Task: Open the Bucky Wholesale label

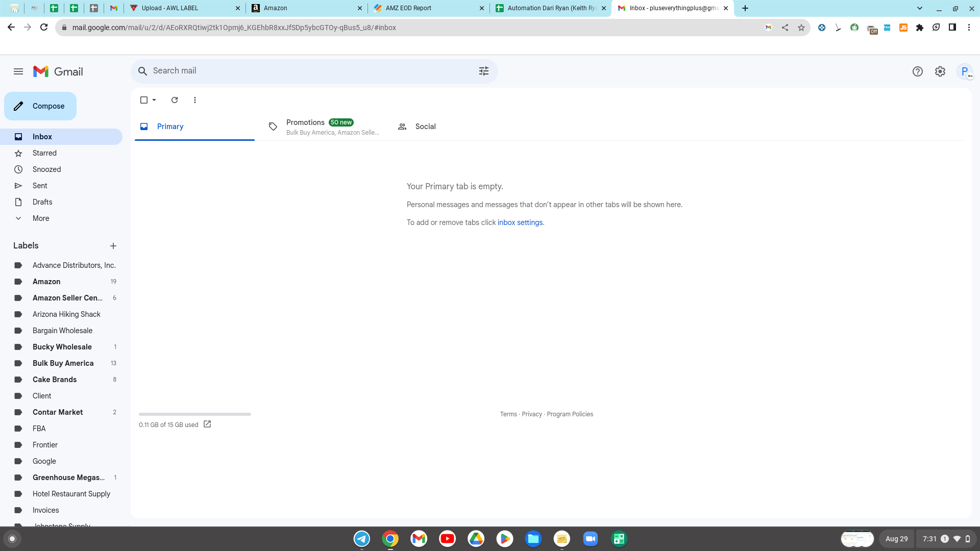Action: (61, 347)
